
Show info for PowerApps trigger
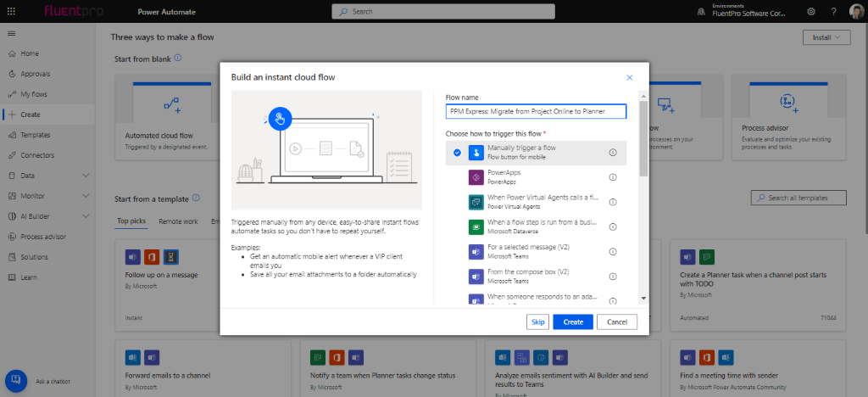[x=613, y=177]
